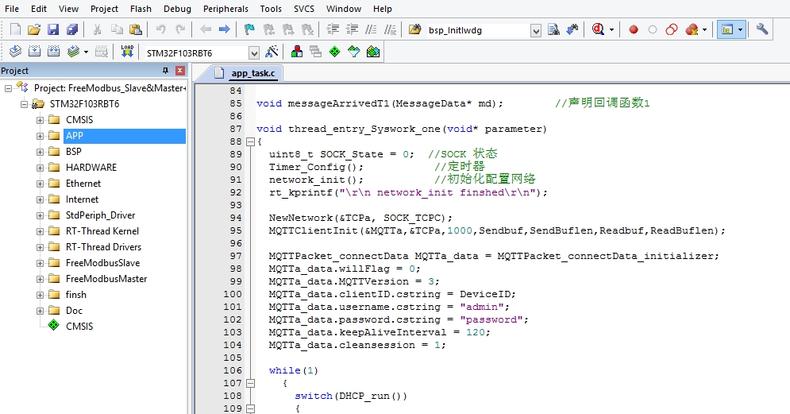The width and height of the screenshot is (790, 414).
Task: Comment out the selection with the comment icon
Action: click(x=371, y=30)
